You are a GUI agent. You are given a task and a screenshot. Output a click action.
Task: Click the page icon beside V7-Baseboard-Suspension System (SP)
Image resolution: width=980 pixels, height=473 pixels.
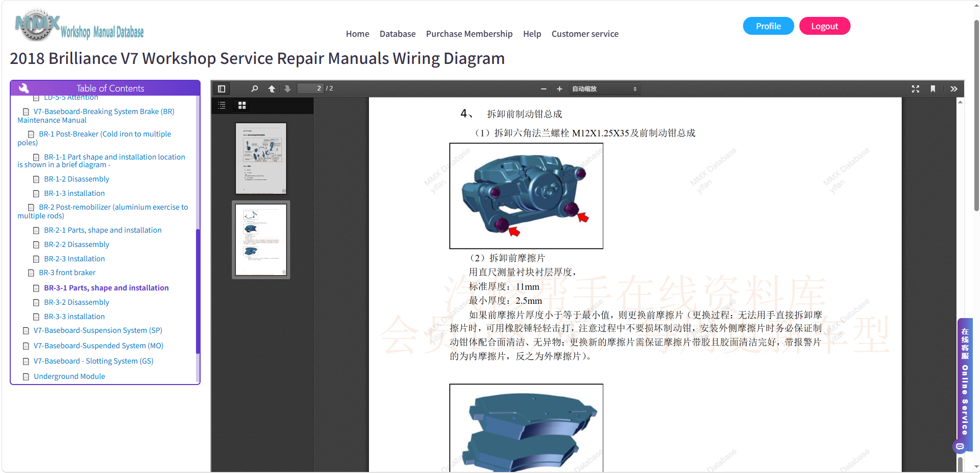click(26, 331)
